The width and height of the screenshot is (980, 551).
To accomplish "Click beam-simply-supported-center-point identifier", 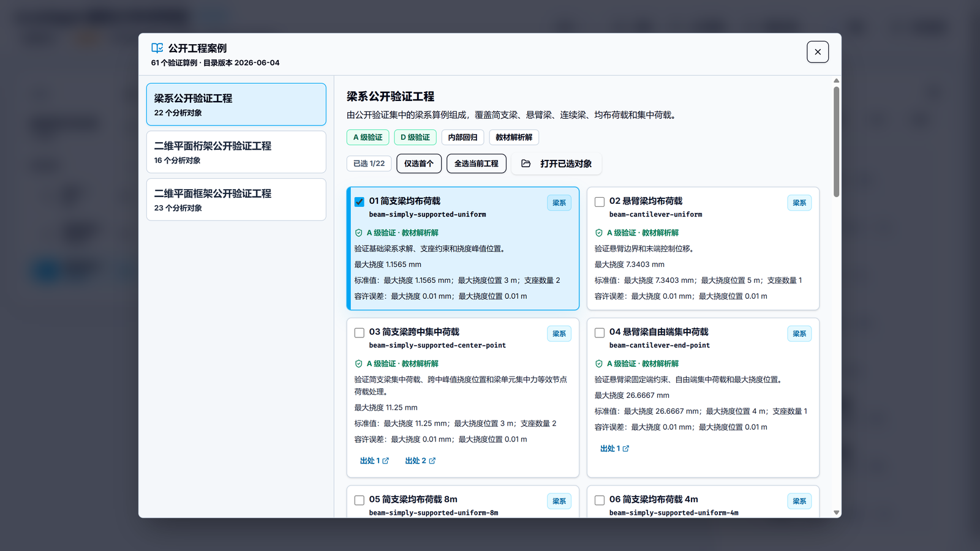I will tap(437, 345).
